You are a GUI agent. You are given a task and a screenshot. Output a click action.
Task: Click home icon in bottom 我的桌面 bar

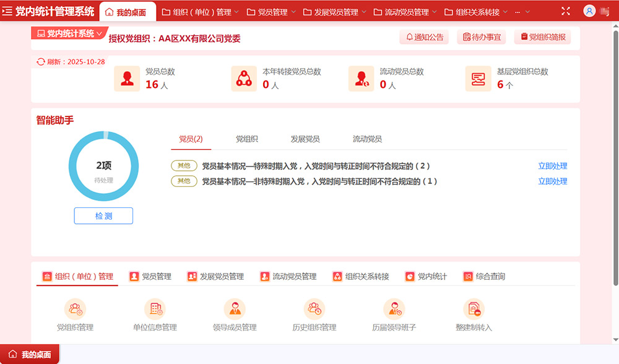[13, 354]
